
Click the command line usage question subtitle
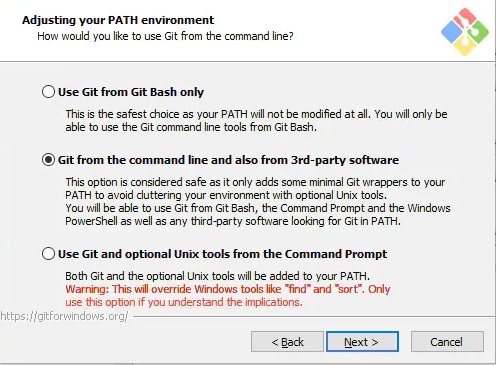point(165,36)
